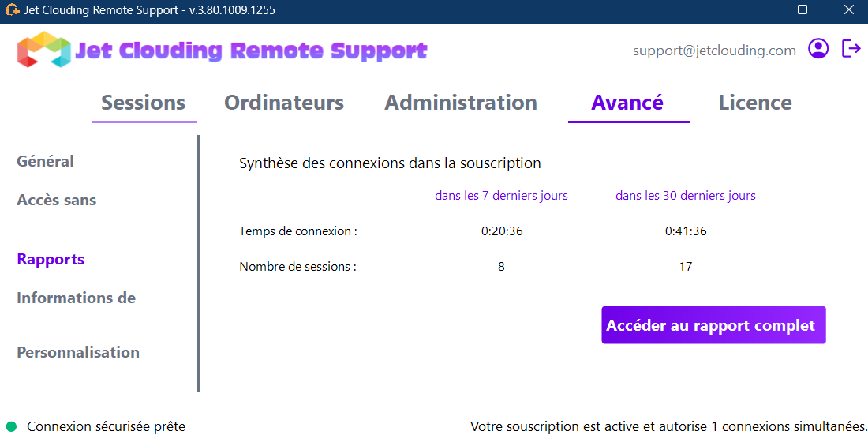Switch to the Ordinateurs tab
Image resolution: width=868 pixels, height=435 pixels.
point(284,103)
